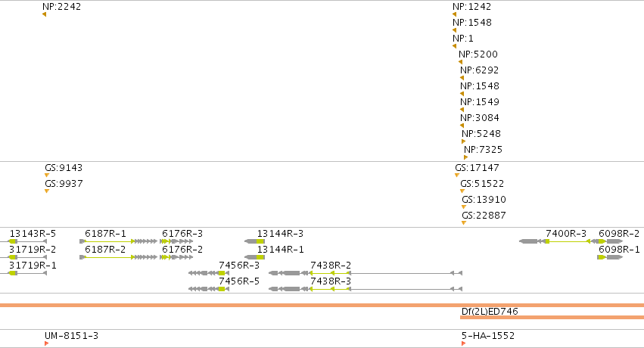Click the 6187R-1 gene model

click(118, 241)
